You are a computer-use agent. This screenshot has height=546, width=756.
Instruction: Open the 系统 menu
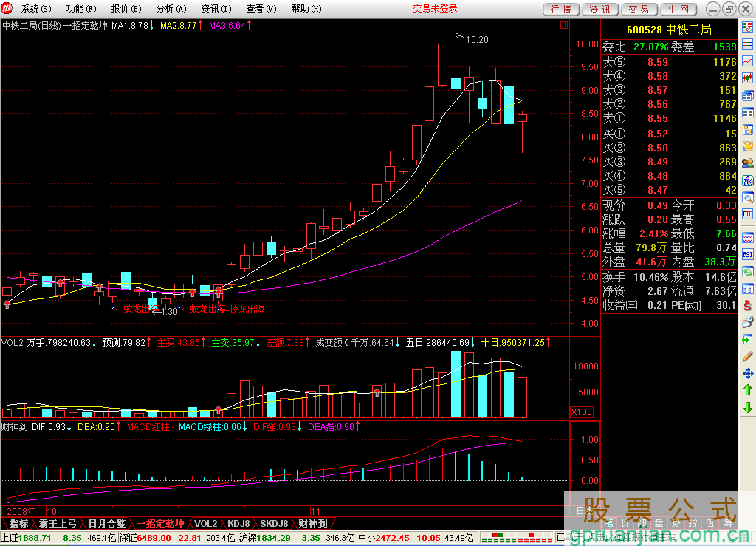pos(35,9)
